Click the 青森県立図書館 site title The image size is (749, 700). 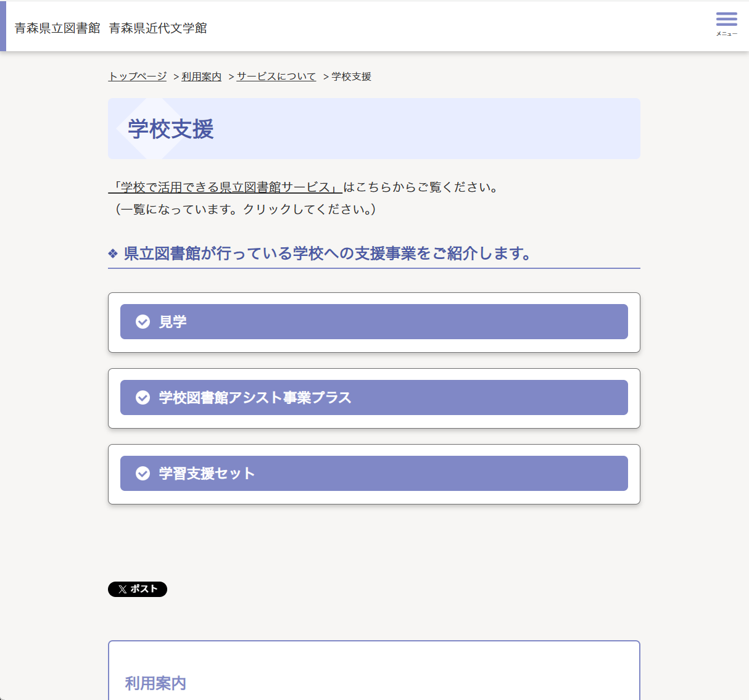pos(57,27)
